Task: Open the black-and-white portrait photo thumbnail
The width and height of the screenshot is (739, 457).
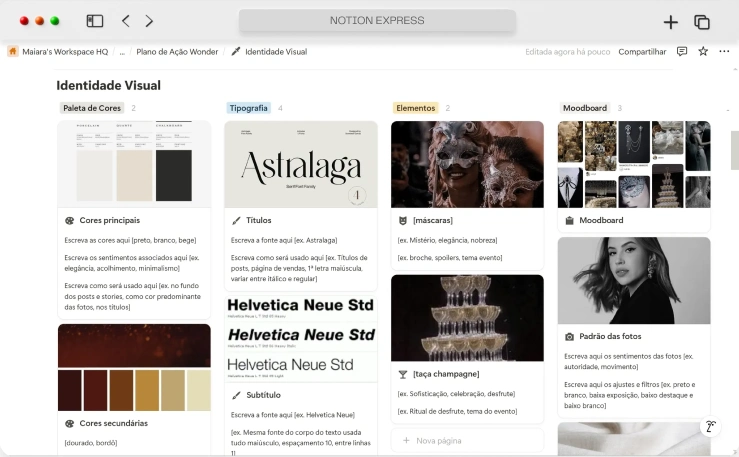Action: pos(634,280)
